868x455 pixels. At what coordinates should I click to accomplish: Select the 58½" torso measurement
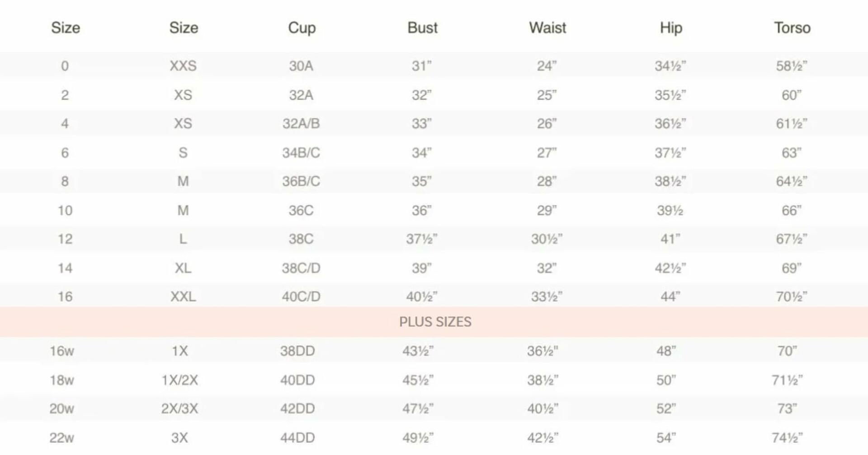[792, 66]
